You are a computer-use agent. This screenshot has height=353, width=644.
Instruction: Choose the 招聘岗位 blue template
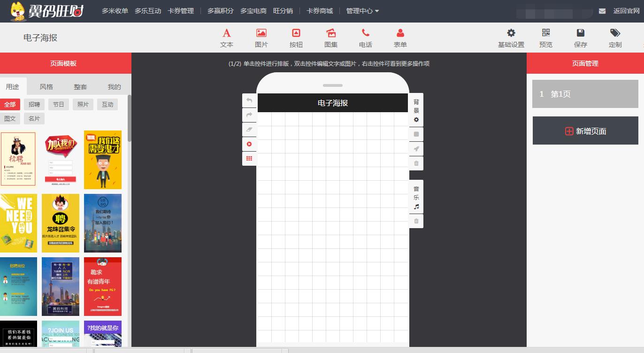pos(18,286)
